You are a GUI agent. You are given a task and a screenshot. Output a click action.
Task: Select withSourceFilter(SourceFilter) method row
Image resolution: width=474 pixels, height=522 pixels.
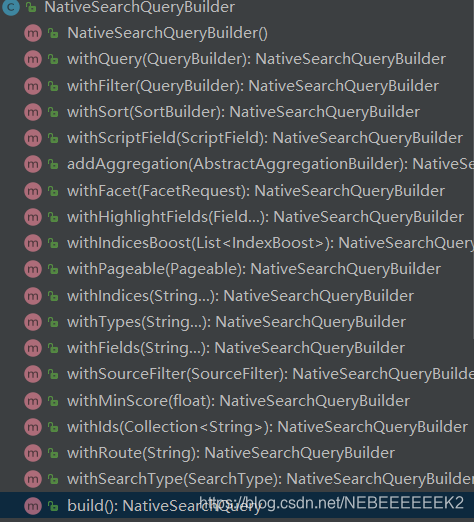coord(237,374)
